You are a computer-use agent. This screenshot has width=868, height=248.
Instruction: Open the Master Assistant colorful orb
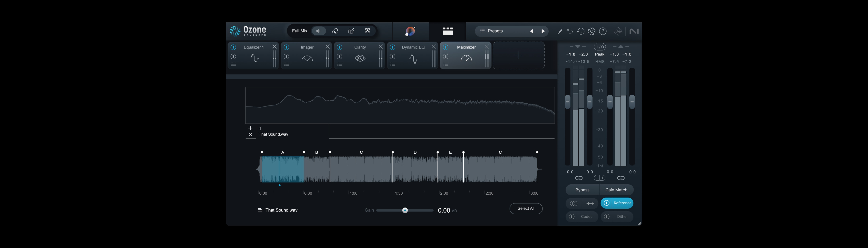coord(410,31)
